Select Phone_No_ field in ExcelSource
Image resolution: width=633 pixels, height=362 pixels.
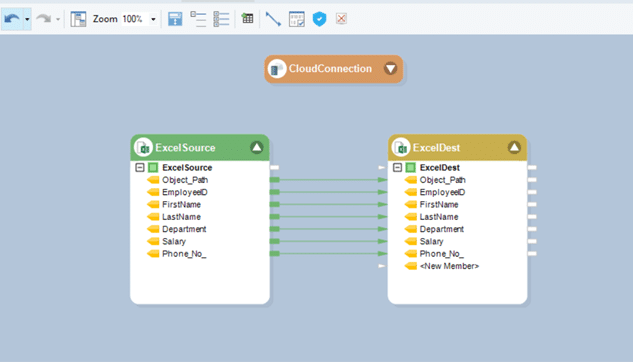tap(184, 254)
